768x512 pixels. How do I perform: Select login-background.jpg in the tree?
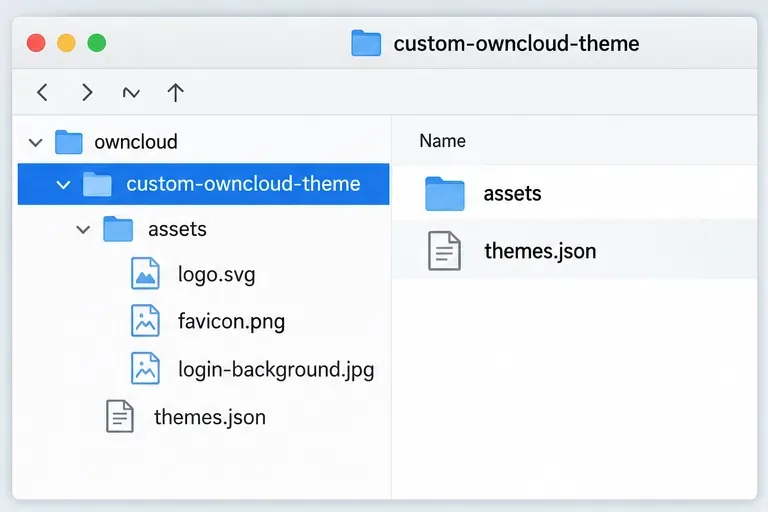(276, 369)
